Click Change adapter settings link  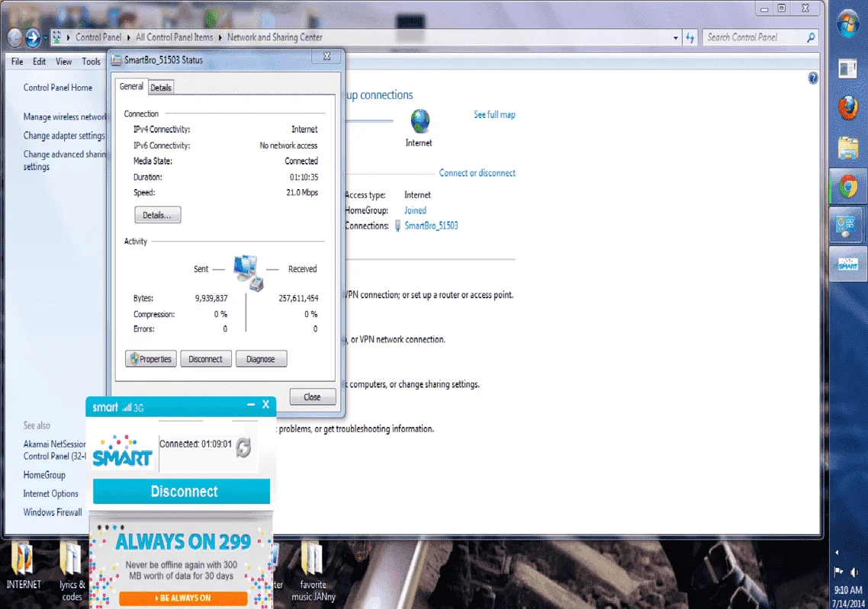(x=64, y=136)
